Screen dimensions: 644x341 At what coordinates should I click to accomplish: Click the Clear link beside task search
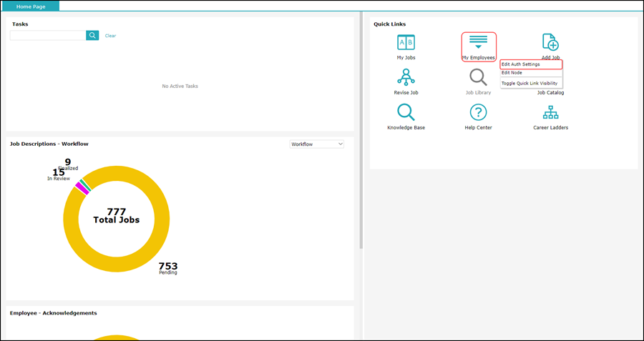click(x=110, y=36)
